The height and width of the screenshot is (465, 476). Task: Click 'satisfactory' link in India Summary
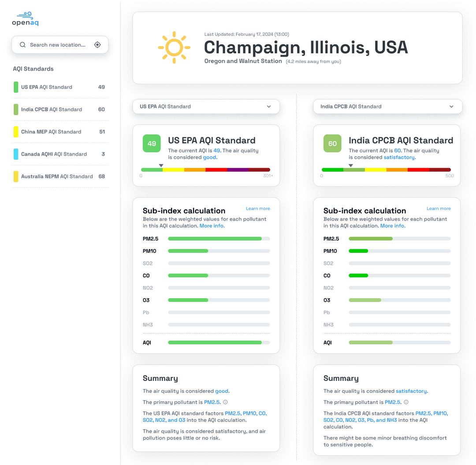pyautogui.click(x=411, y=391)
